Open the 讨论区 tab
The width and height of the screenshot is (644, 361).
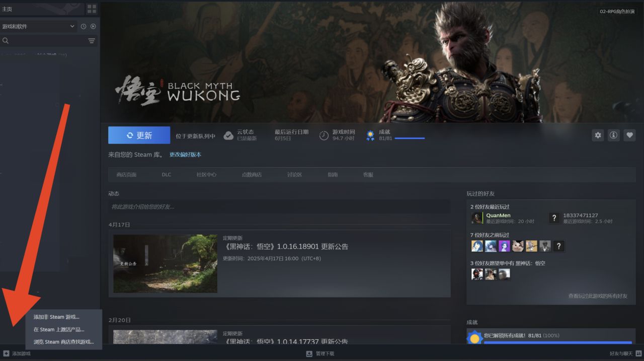pos(294,175)
